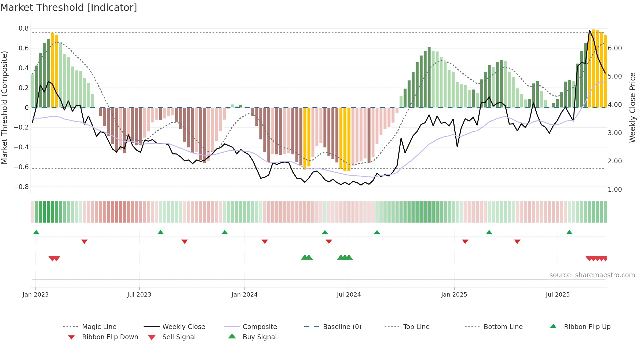This screenshot has width=644, height=362.
Task: Click the green ribbon flip up marker at Jan 2023
Action: [36, 232]
